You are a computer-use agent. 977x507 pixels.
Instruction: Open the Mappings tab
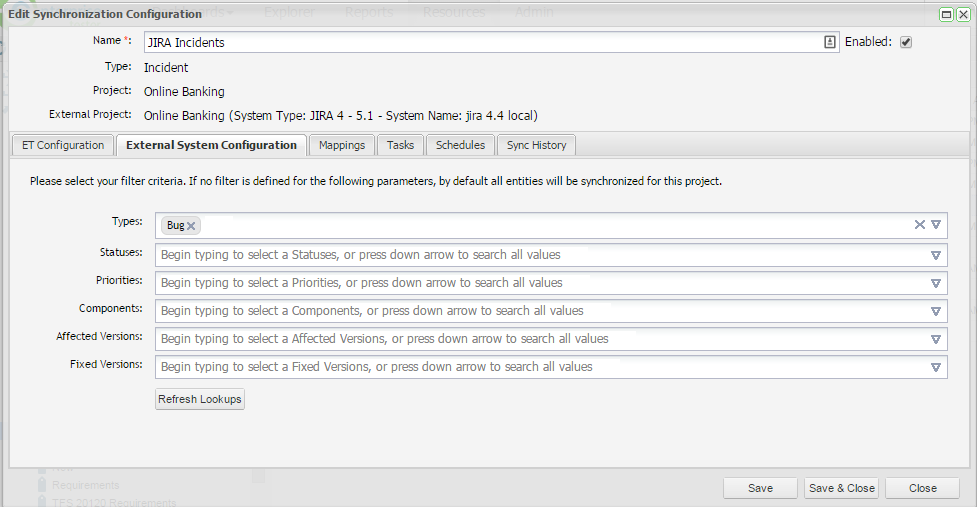[x=342, y=145]
